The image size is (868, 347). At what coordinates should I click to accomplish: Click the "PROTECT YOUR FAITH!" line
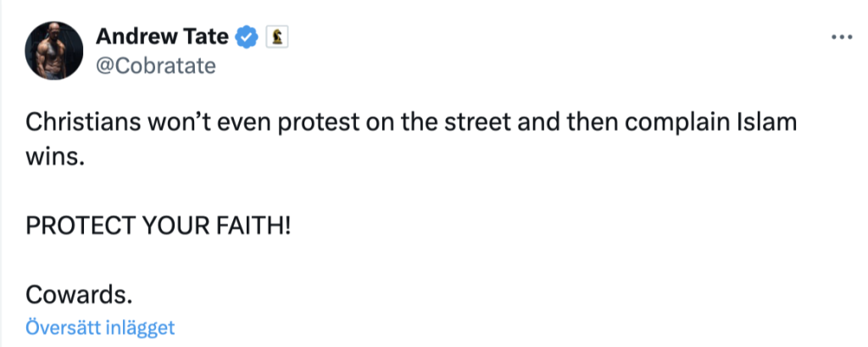pyautogui.click(x=158, y=226)
